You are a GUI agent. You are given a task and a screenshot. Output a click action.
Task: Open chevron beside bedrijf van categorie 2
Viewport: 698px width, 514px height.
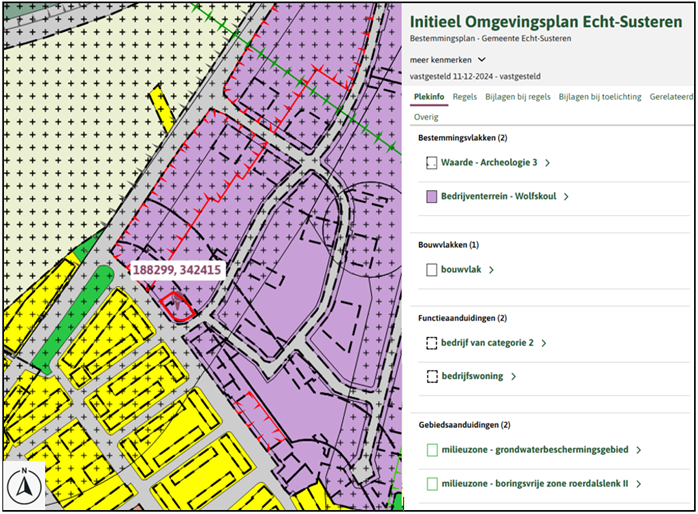[544, 344]
